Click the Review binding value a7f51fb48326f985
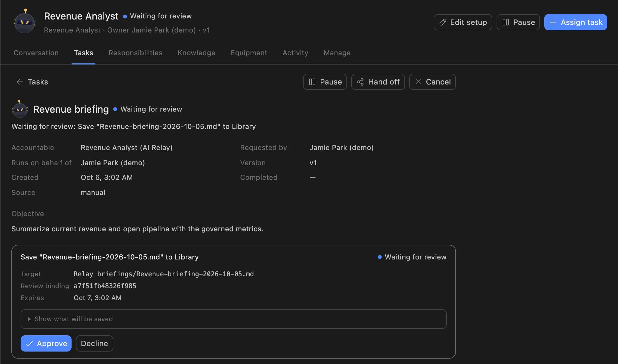The width and height of the screenshot is (618, 364). pos(105,286)
